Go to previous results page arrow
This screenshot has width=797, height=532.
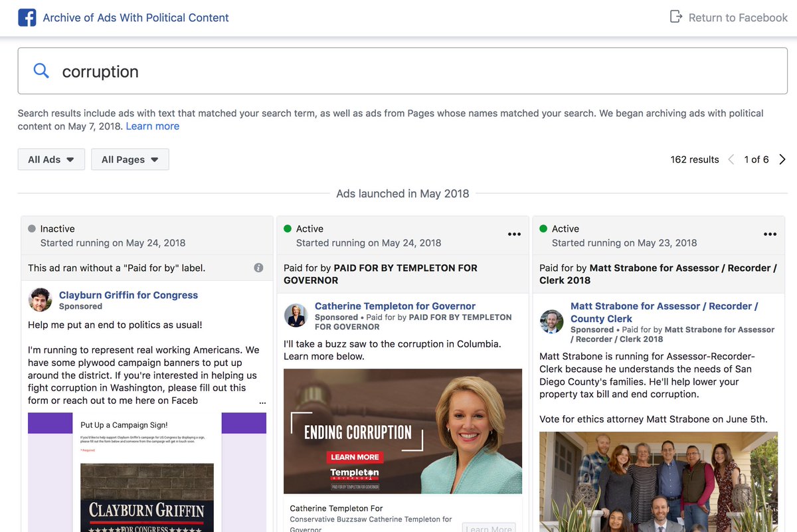click(731, 159)
